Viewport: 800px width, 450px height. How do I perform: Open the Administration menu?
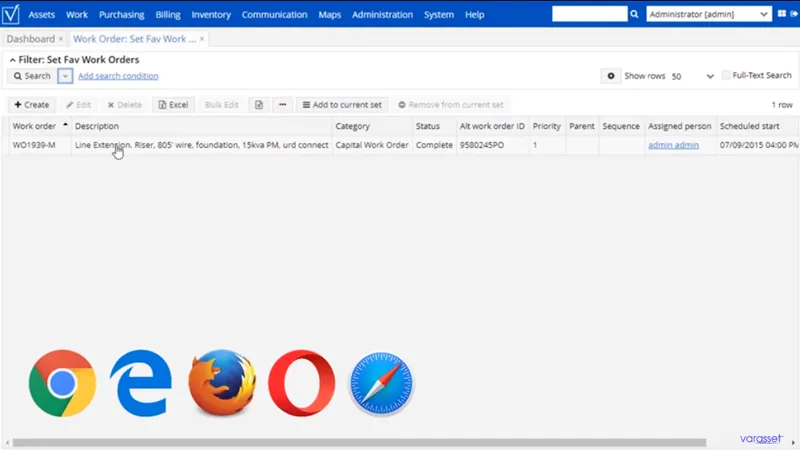click(x=382, y=15)
